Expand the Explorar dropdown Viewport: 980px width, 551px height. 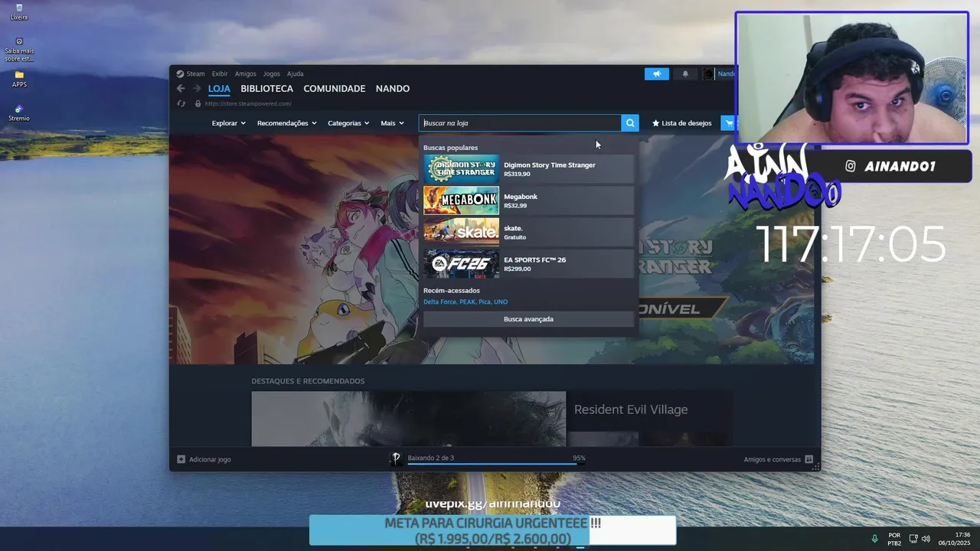click(x=228, y=123)
